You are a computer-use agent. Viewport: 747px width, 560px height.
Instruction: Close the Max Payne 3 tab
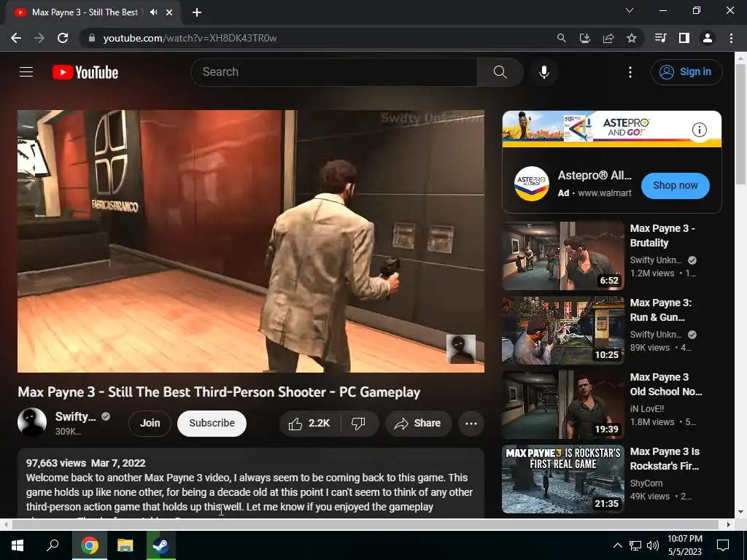tap(169, 12)
